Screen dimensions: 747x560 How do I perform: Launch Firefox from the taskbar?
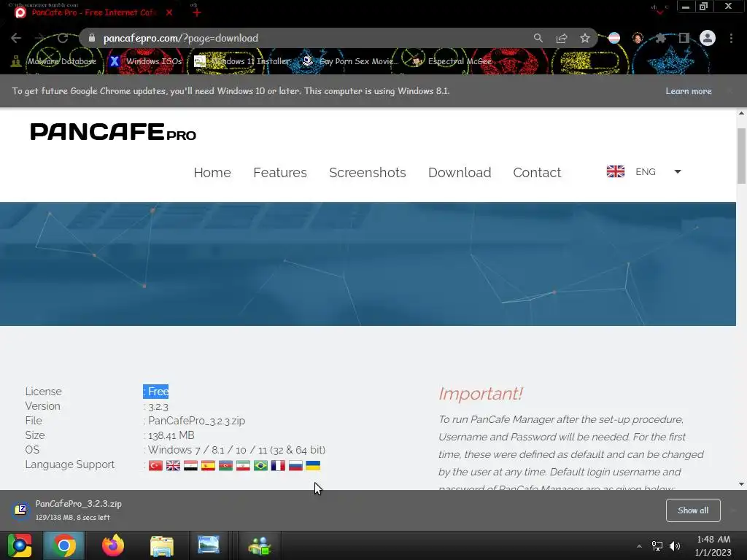pyautogui.click(x=113, y=545)
